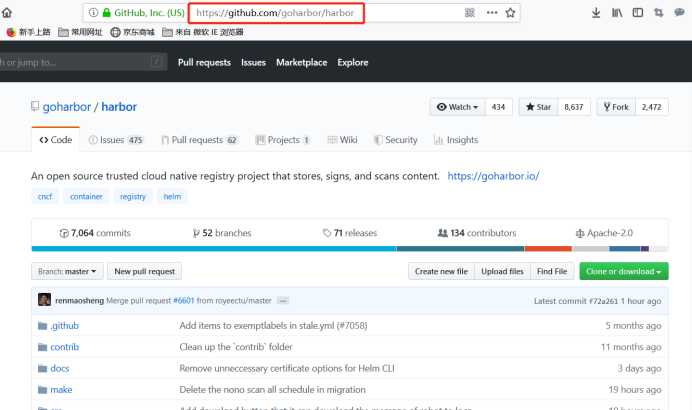
Task: Open pull request #6601 link
Action: pyautogui.click(x=184, y=301)
